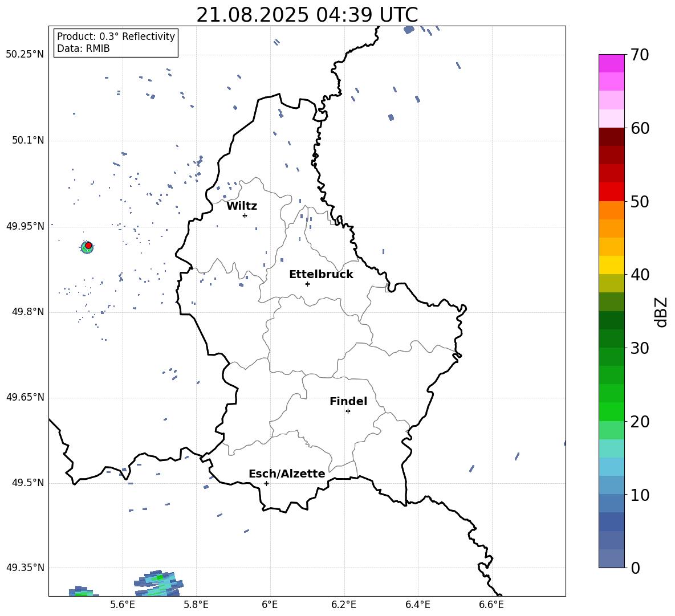Click the 50.1°N latitude label
This screenshot has width=675, height=616.
(28, 141)
